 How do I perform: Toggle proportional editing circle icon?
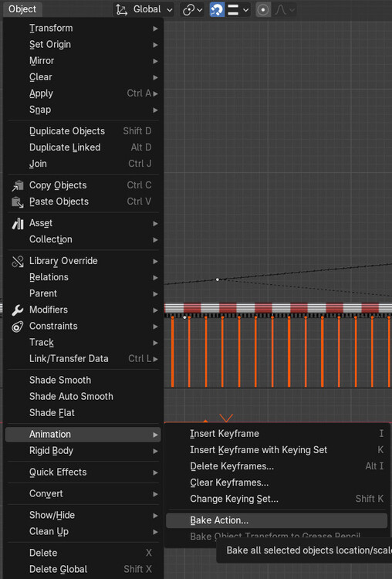pos(263,9)
